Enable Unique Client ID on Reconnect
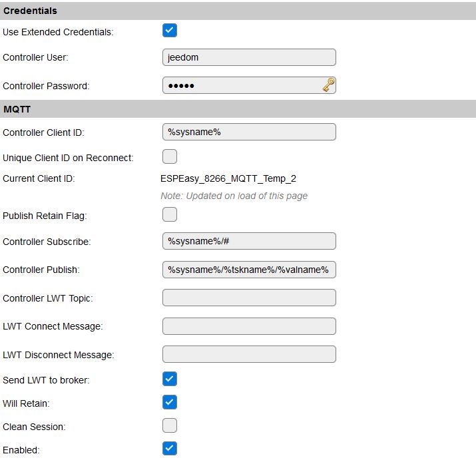 tap(169, 156)
